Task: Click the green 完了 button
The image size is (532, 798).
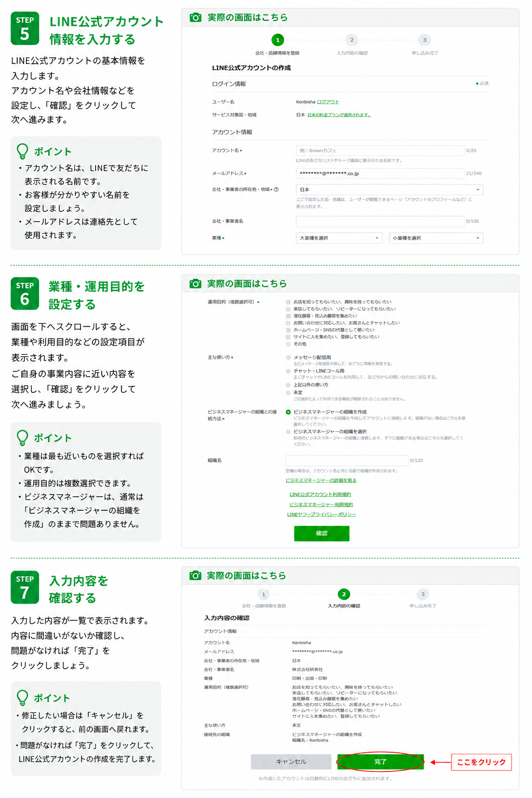Action: coord(380,762)
